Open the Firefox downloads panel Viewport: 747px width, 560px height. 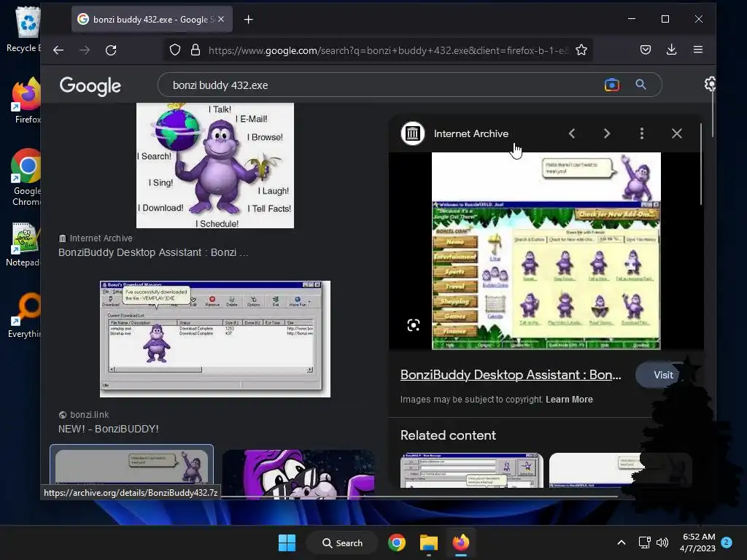pos(672,50)
